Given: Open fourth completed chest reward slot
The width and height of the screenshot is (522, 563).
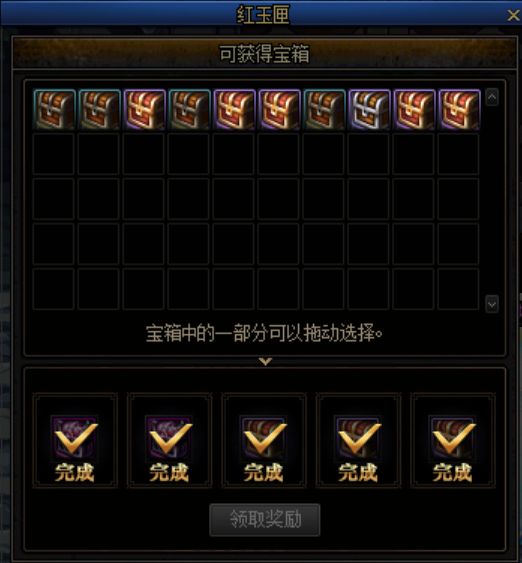Looking at the screenshot, I should 358,440.
